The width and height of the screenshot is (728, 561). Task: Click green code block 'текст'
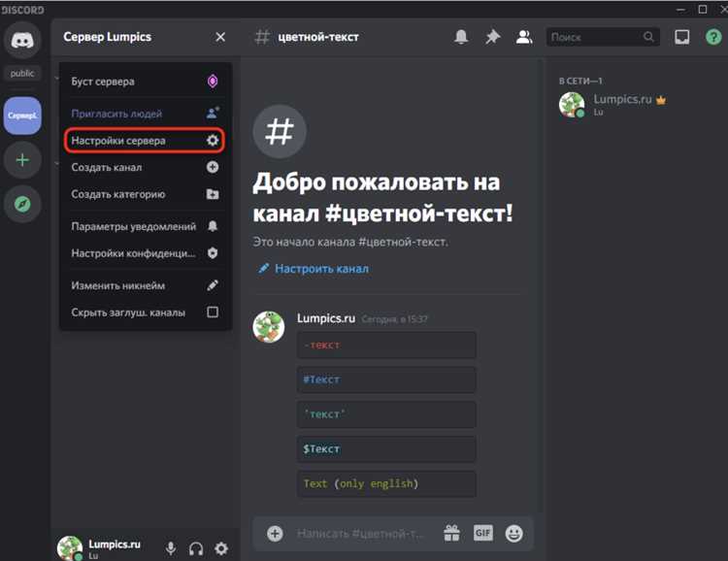pos(386,414)
